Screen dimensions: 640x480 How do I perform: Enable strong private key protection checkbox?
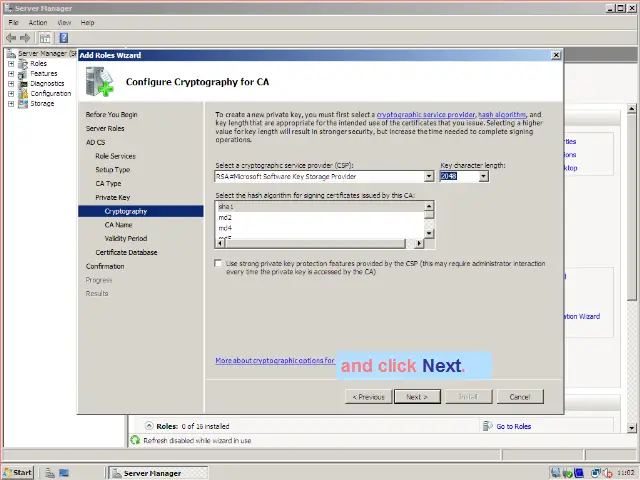click(218, 264)
